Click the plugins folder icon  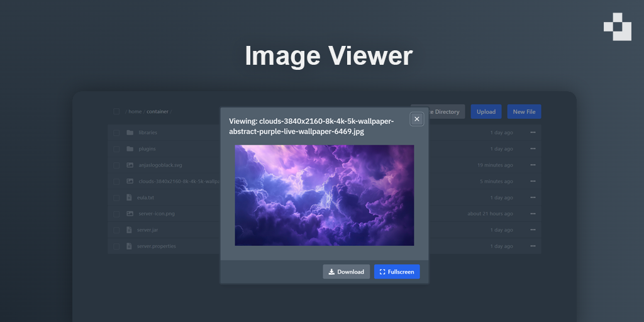tap(130, 148)
